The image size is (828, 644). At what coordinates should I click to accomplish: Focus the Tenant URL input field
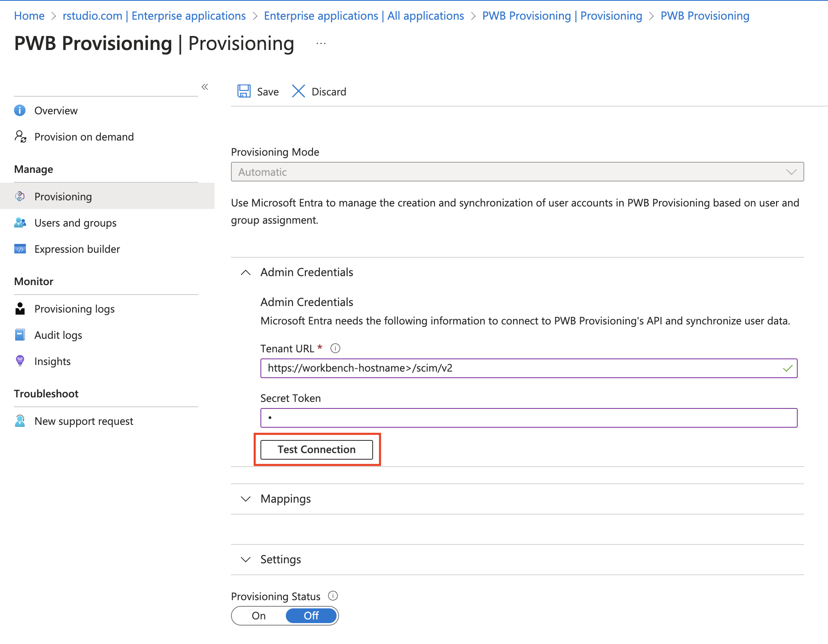pos(529,368)
